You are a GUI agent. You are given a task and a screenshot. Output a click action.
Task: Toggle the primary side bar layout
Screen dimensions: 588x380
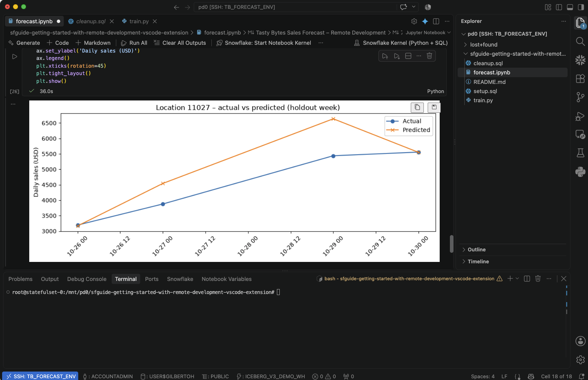tap(559, 7)
